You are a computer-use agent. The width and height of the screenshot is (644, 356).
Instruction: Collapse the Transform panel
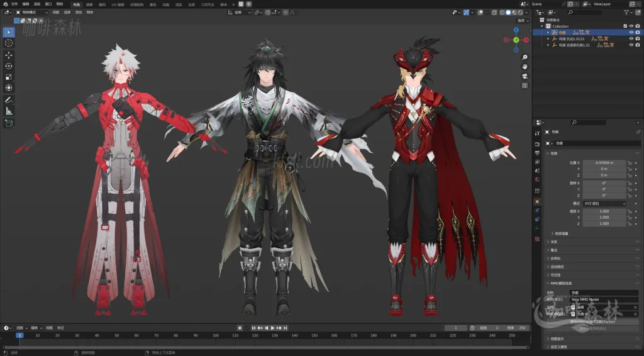tap(548, 153)
